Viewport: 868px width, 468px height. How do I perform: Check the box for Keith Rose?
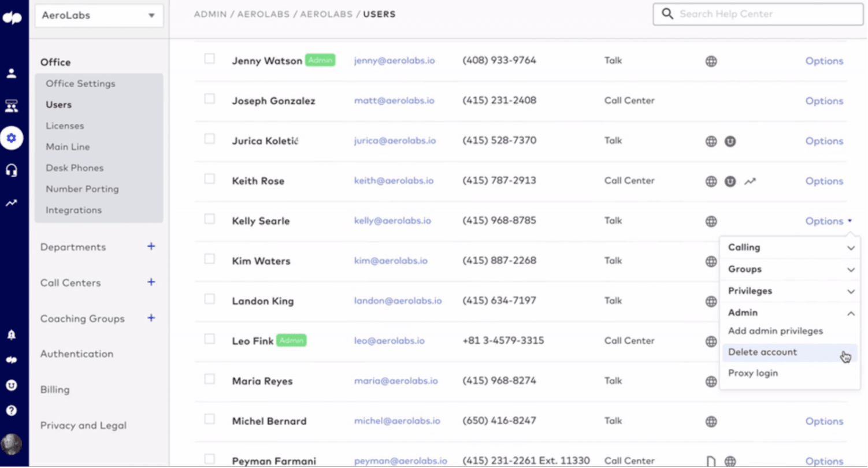click(209, 179)
